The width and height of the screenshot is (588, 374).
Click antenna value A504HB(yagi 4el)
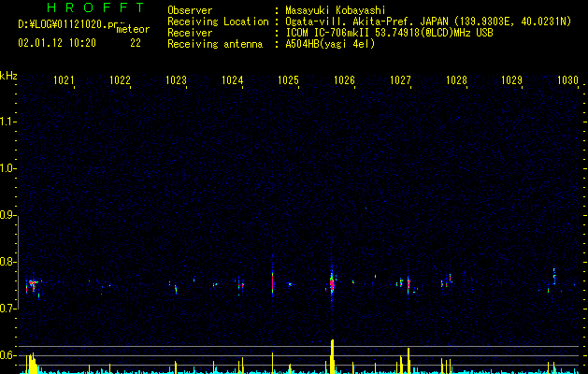coord(330,44)
